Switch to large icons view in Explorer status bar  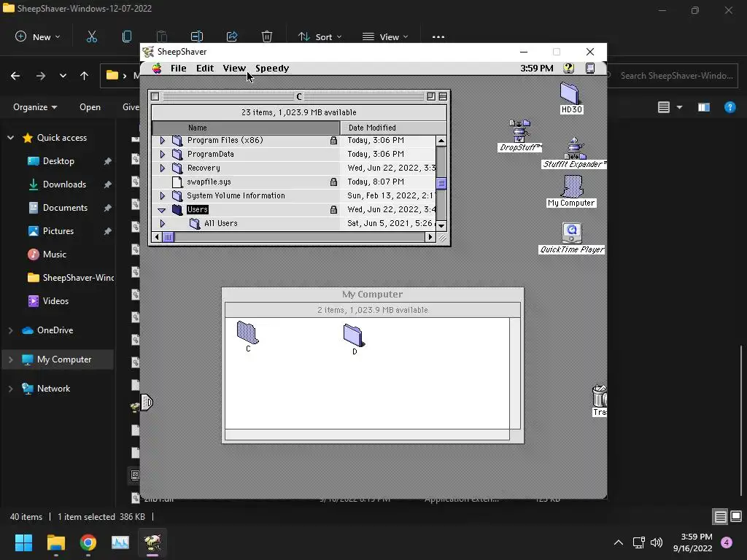click(x=736, y=516)
